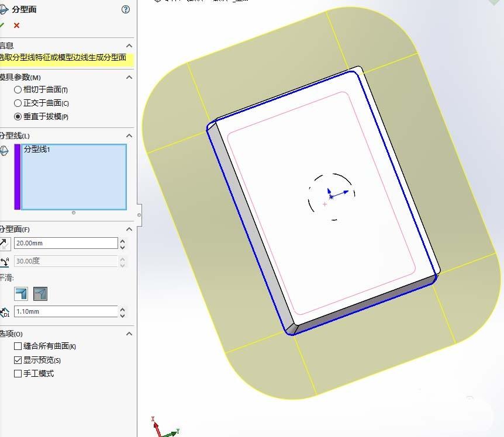
Task: Increase the 20.00mm value with the up stepper
Action: (x=122, y=240)
